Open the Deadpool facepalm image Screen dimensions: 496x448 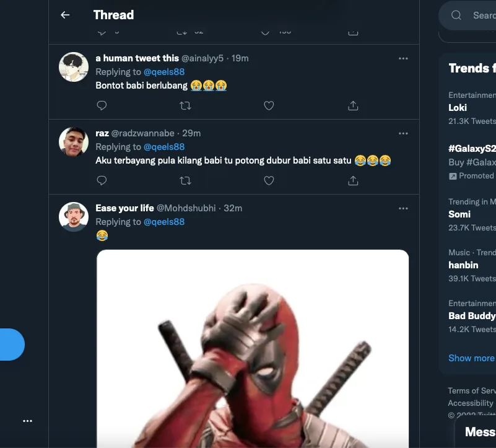[x=253, y=348]
